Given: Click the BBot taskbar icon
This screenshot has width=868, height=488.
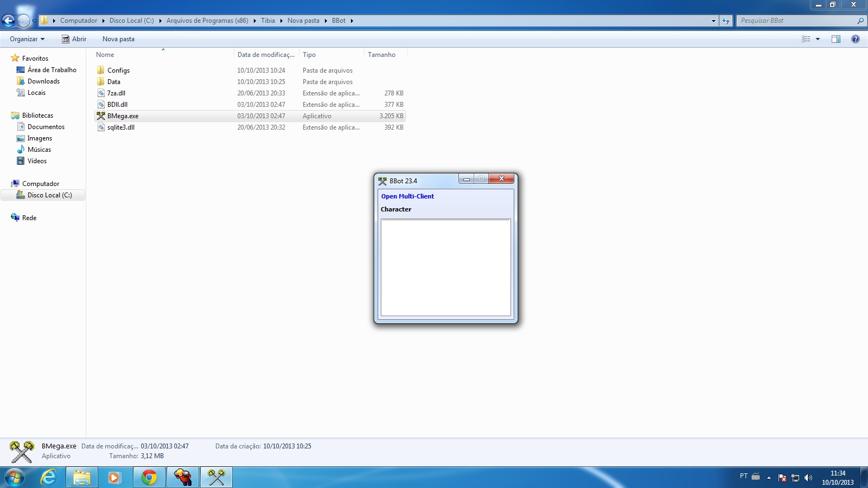Looking at the screenshot, I should click(216, 477).
